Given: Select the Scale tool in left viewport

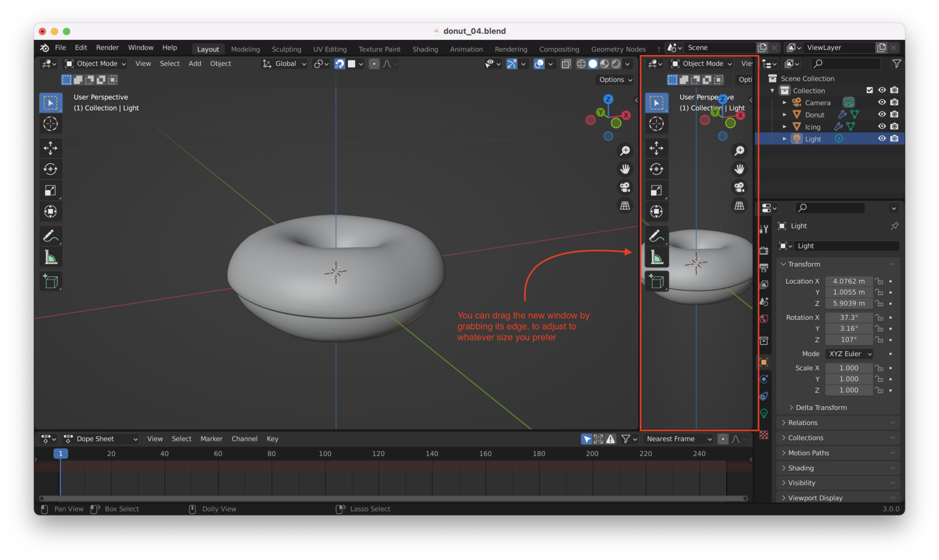Looking at the screenshot, I should point(51,190).
